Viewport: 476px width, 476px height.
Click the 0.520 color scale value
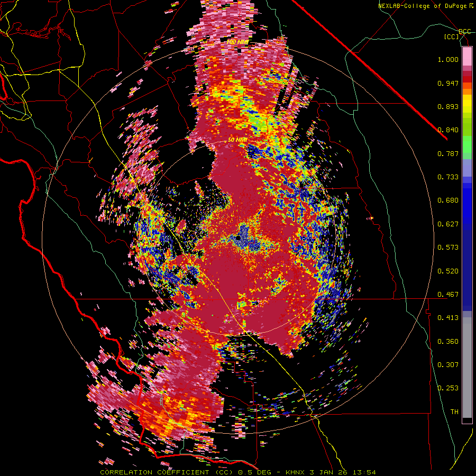click(448, 271)
